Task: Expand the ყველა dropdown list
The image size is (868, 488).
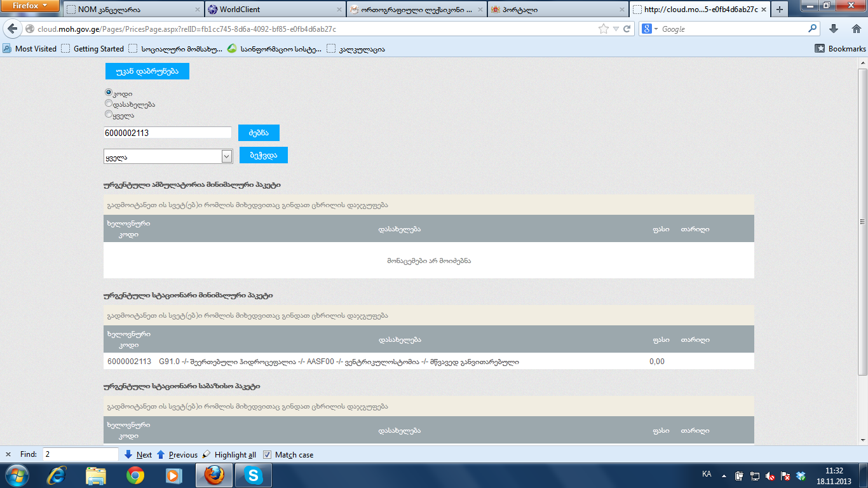Action: coord(227,156)
